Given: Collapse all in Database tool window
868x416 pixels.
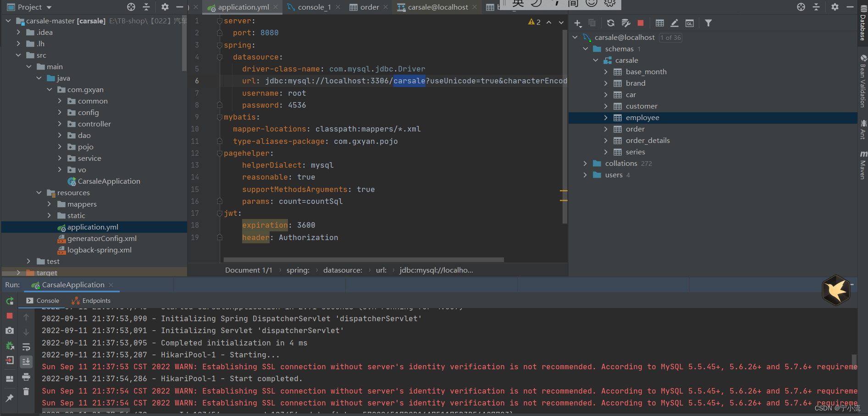Looking at the screenshot, I should [x=816, y=7].
